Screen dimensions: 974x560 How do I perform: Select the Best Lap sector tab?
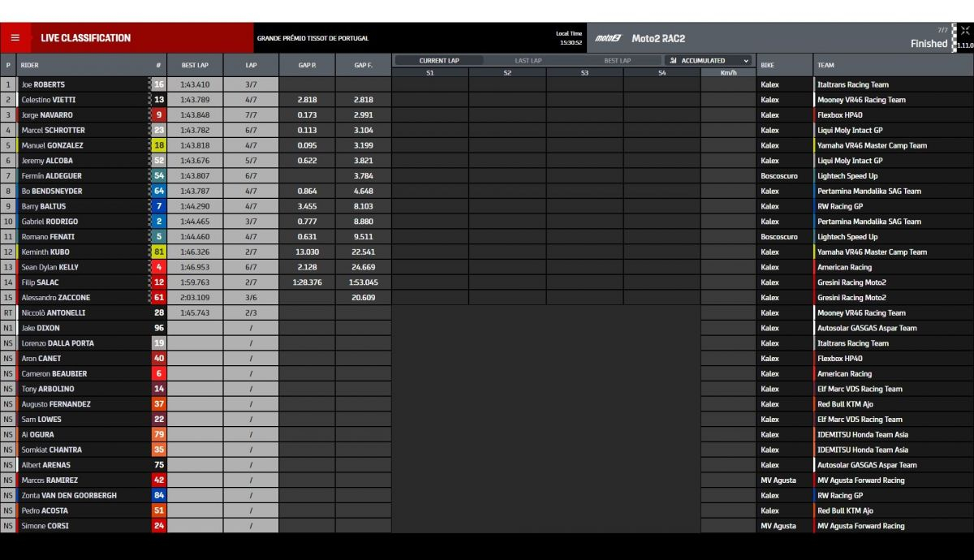617,60
